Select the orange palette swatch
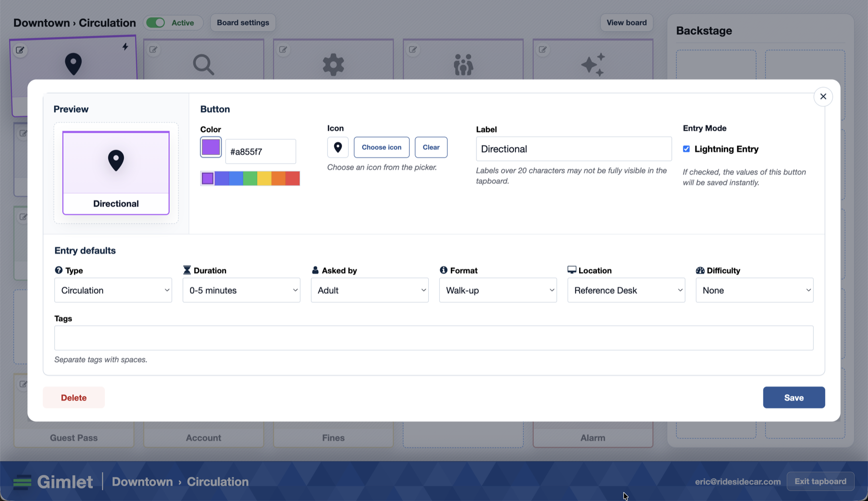 point(278,178)
